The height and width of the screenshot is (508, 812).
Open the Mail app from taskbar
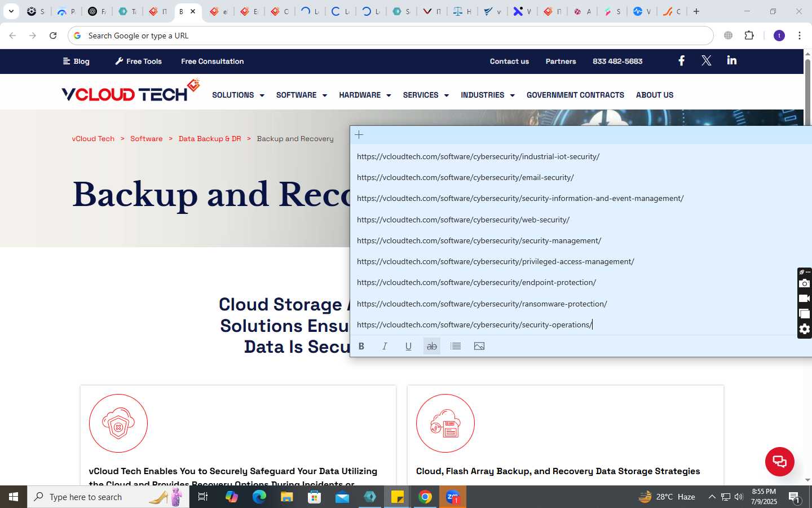tap(342, 497)
